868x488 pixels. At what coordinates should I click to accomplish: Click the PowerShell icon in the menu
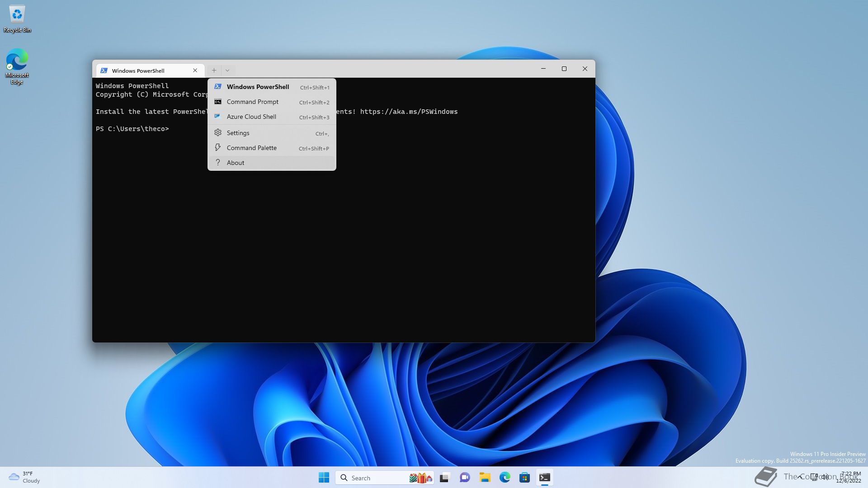[218, 86]
